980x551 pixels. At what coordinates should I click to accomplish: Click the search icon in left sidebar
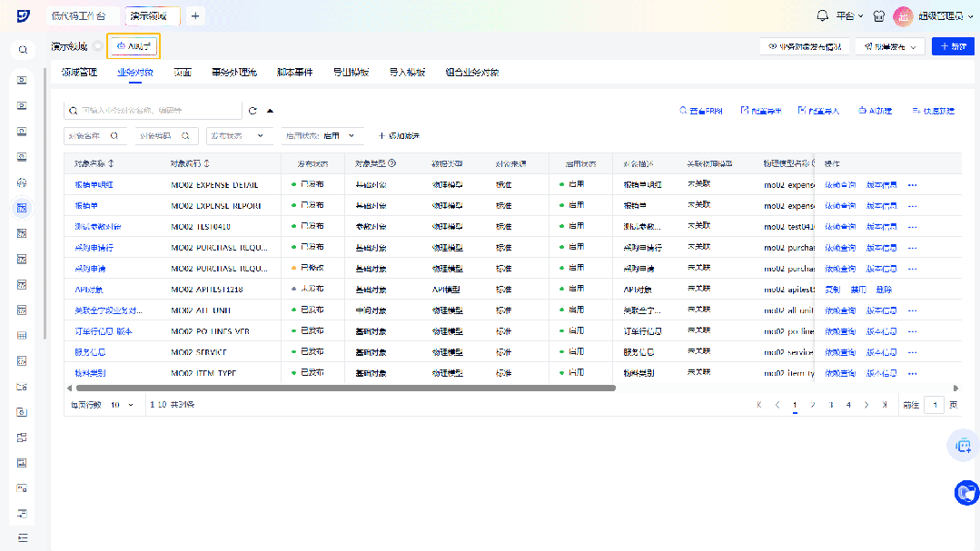23,50
